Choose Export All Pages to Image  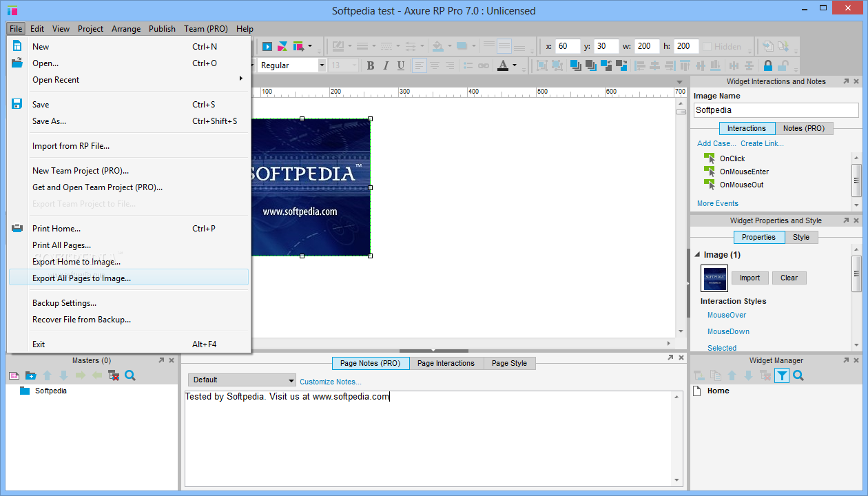[128, 278]
